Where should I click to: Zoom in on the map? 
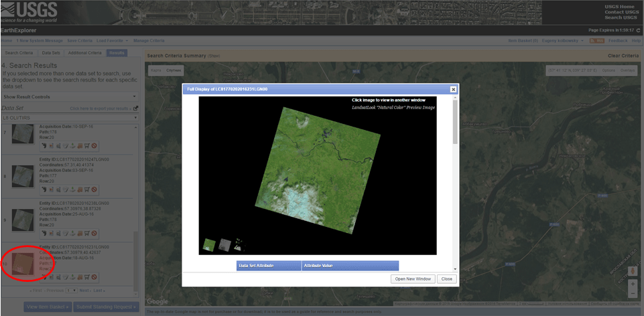click(x=632, y=283)
